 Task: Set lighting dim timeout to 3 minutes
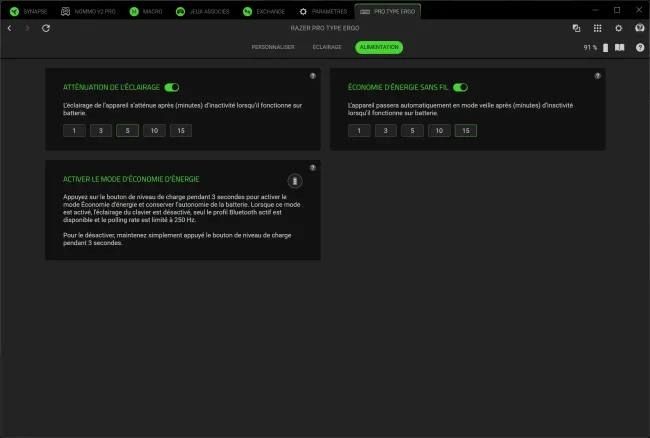pyautogui.click(x=101, y=131)
